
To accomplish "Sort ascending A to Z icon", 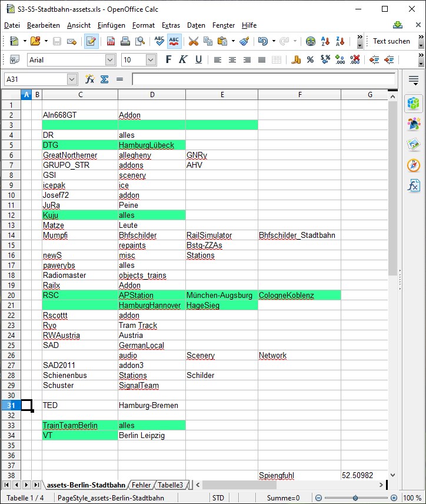I will [325, 41].
